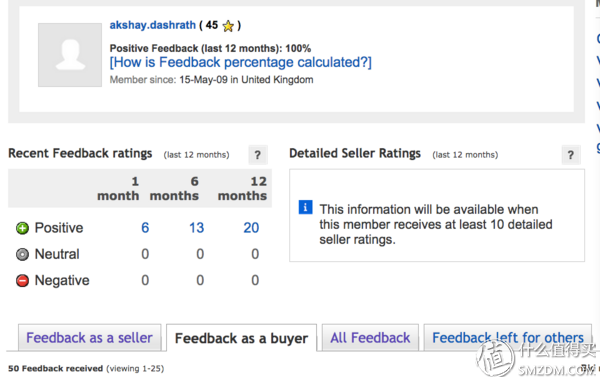Click the green Positive plus icon
This screenshot has height=382, width=600.
coord(22,228)
